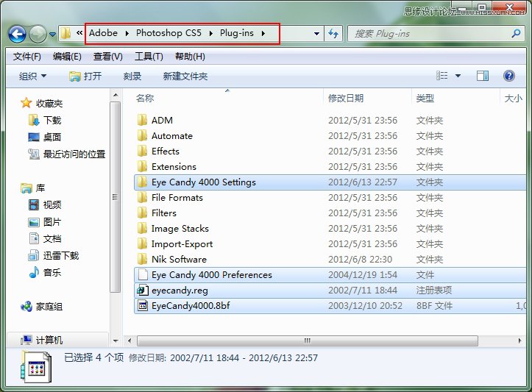Select the Image Stacks folder
Screen dimensions: 532x392
[180, 229]
